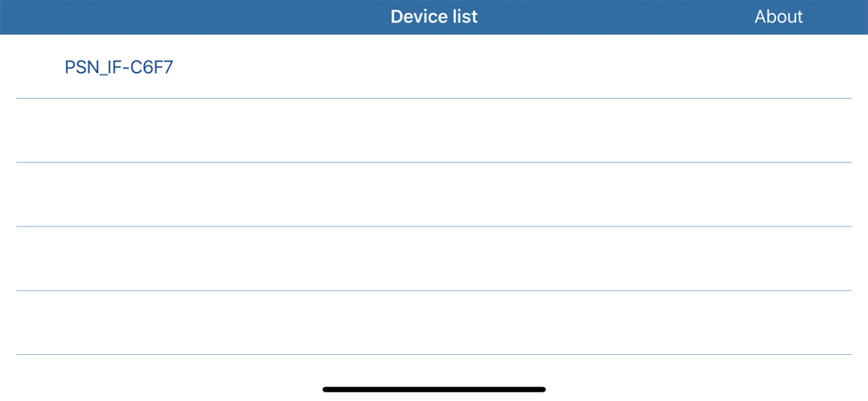This screenshot has height=401, width=868.
Task: Choose the first entry in Device list
Action: [434, 67]
